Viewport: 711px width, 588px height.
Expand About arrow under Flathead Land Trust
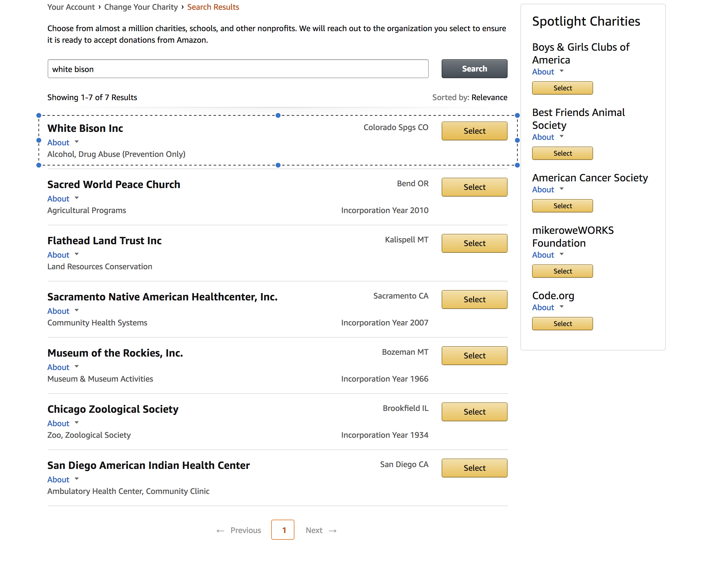click(x=77, y=255)
